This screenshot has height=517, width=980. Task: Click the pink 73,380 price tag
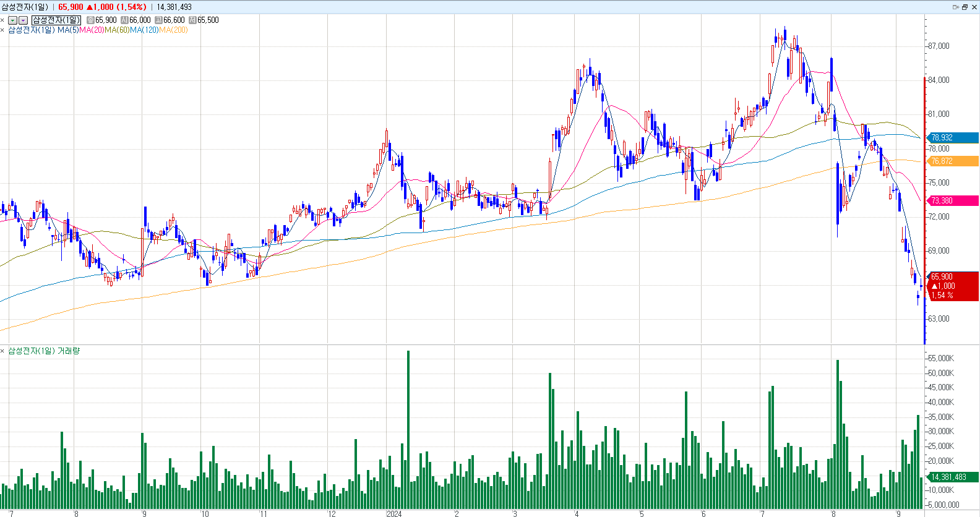tap(952, 200)
